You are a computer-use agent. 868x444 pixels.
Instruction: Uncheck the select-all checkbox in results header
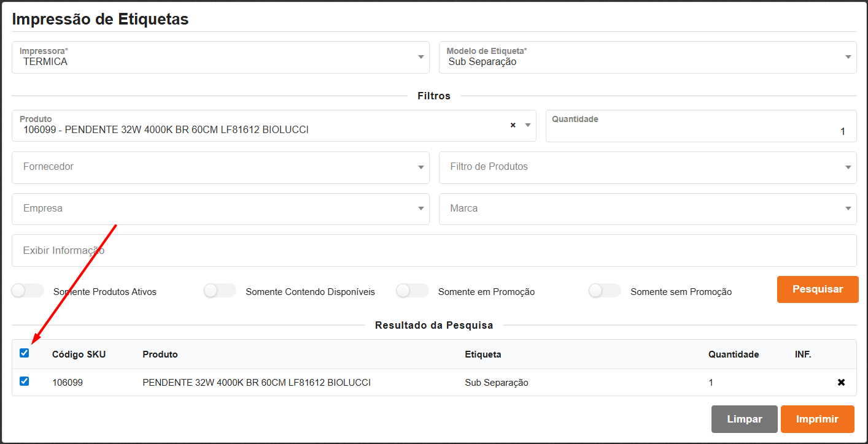[x=24, y=353]
